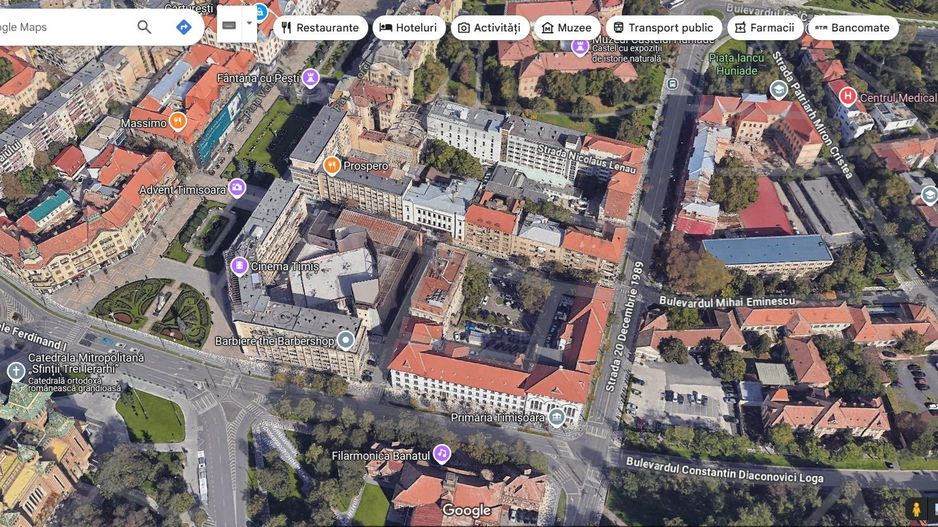Click the Strada Patriarh Miron Cristea label
This screenshot has width=938, height=527.
(x=811, y=114)
